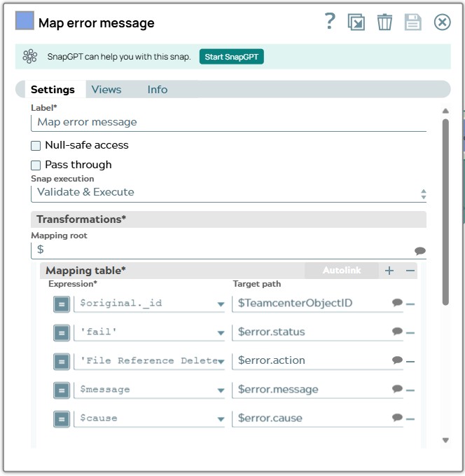Delete the snap using trash icon
Screen dimensions: 465x476
point(384,22)
